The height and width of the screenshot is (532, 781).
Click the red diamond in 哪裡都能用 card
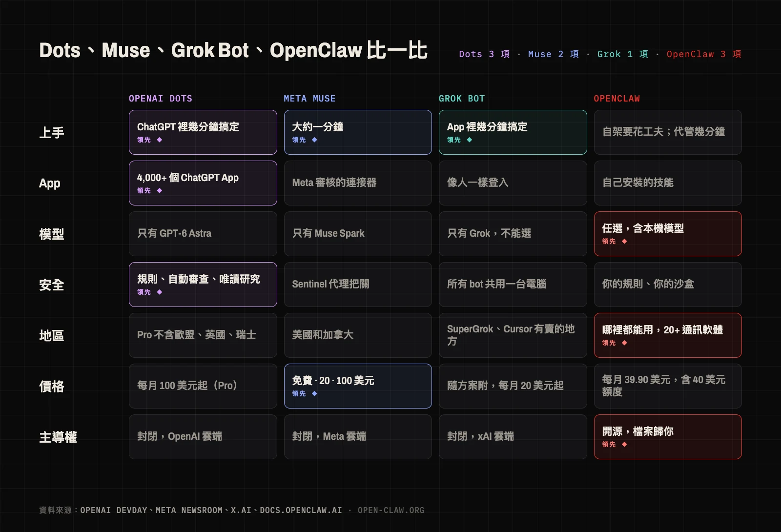(624, 343)
